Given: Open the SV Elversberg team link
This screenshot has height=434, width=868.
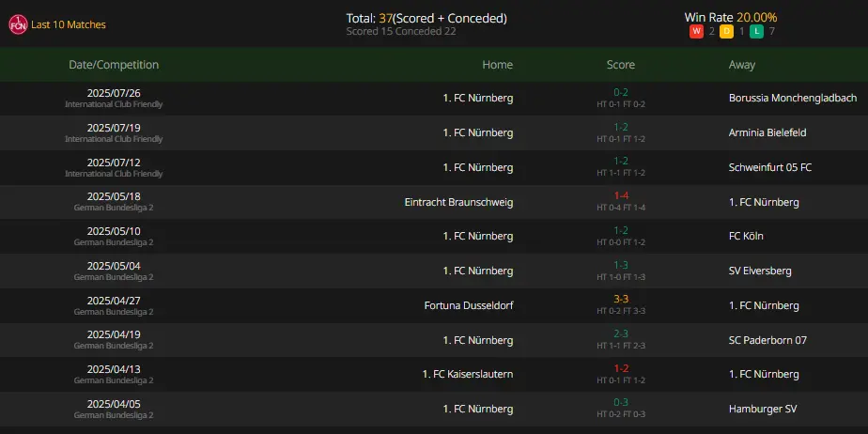Looking at the screenshot, I should click(x=760, y=271).
